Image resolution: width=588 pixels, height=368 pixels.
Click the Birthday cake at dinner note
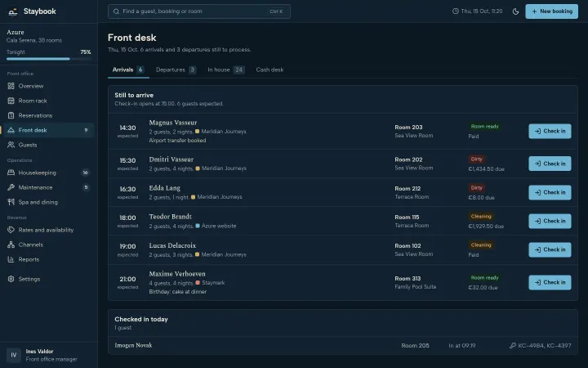pyautogui.click(x=178, y=292)
